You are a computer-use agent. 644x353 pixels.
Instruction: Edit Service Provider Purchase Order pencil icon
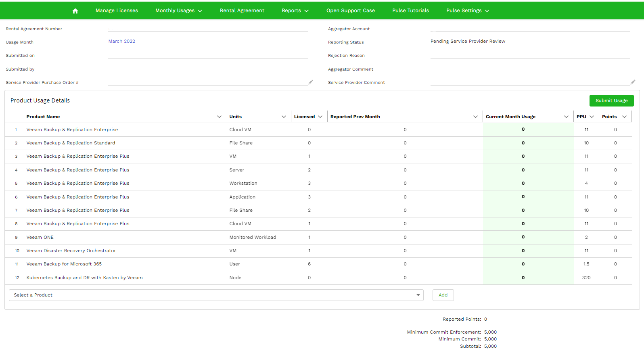click(311, 82)
